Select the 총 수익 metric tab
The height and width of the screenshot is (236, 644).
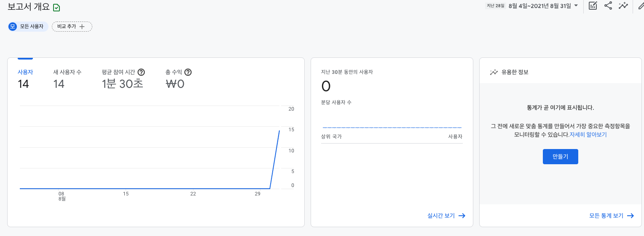click(x=179, y=79)
